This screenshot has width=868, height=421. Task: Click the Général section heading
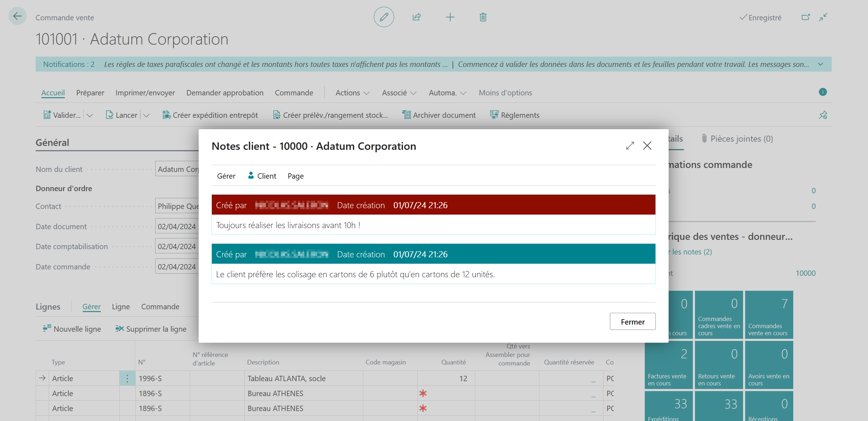coord(52,143)
